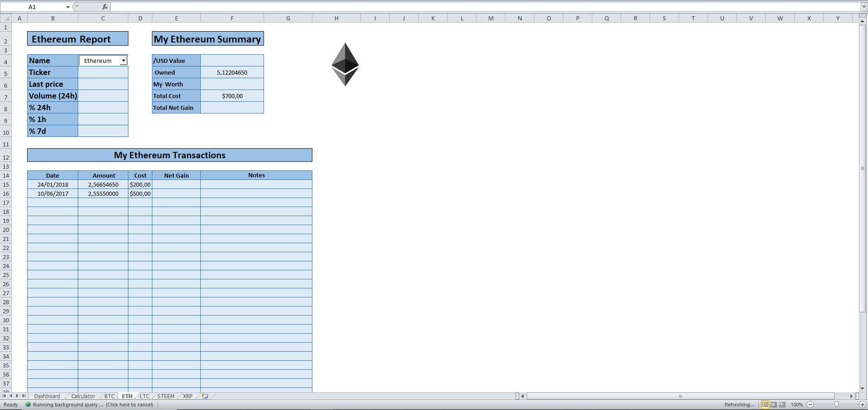868x410 pixels.
Task: Click the Name Box showing A1
Action: pyautogui.click(x=32, y=7)
